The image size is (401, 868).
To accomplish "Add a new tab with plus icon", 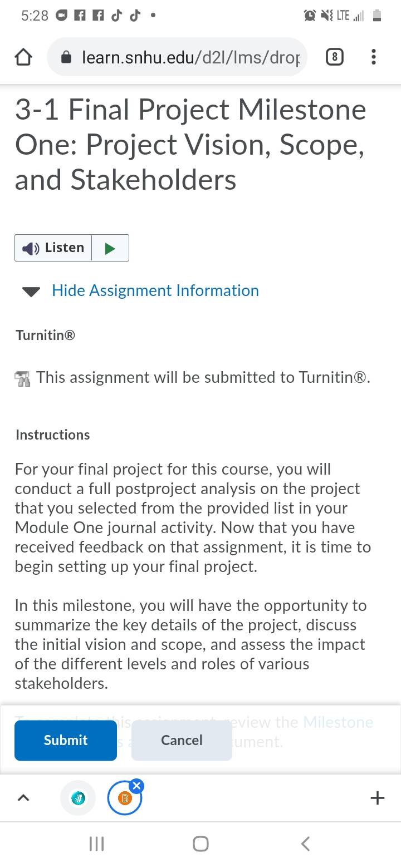I will [377, 798].
